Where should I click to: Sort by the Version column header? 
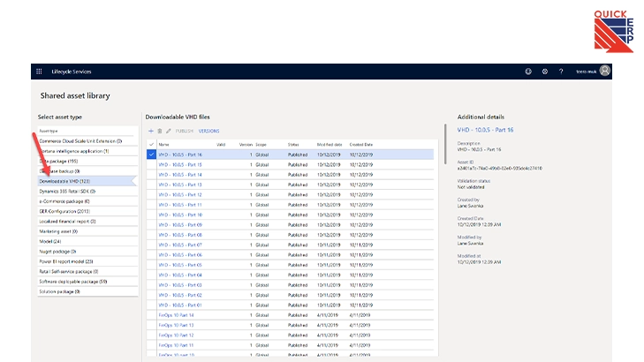tap(246, 145)
